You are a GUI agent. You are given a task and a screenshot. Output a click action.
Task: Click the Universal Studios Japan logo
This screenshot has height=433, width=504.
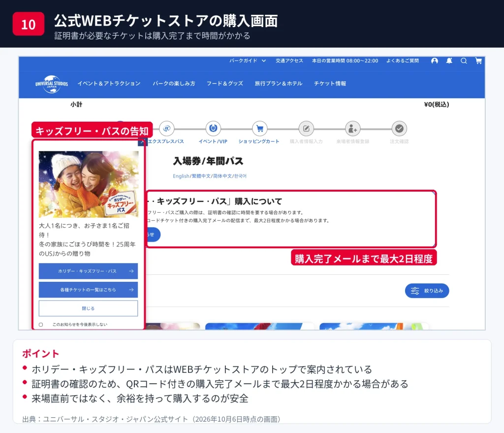click(52, 84)
